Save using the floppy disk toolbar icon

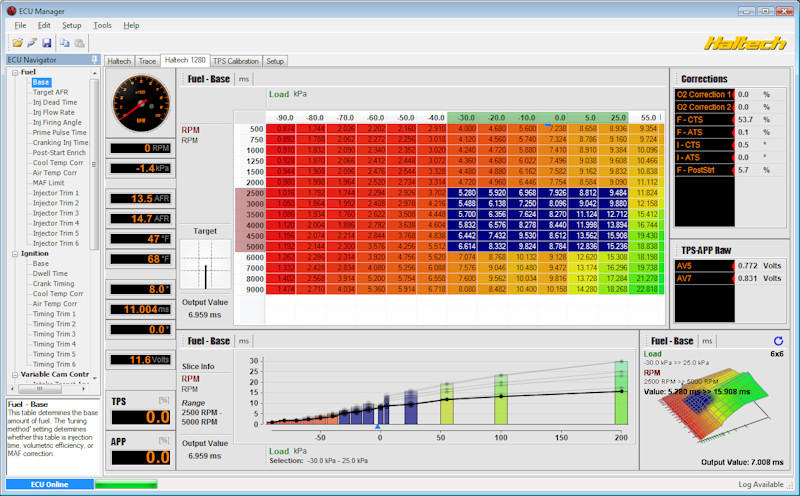tap(46, 43)
